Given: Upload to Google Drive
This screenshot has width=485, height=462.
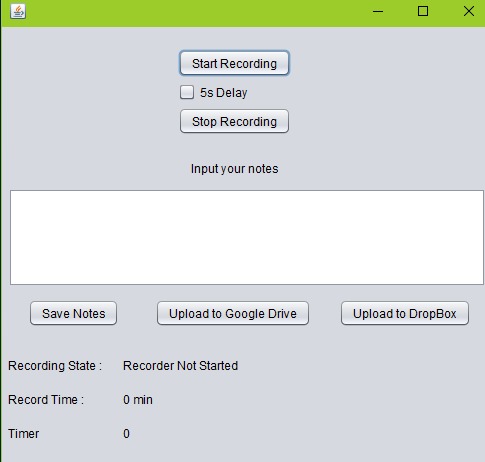Looking at the screenshot, I should click(233, 313).
